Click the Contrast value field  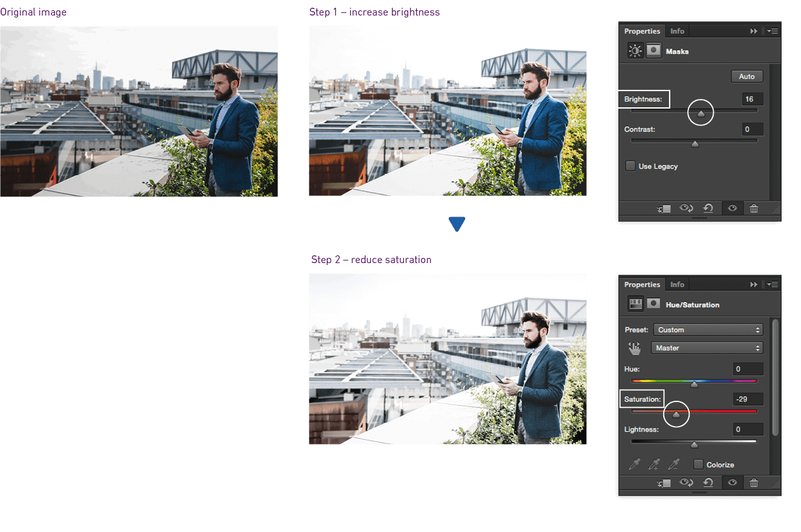(752, 129)
